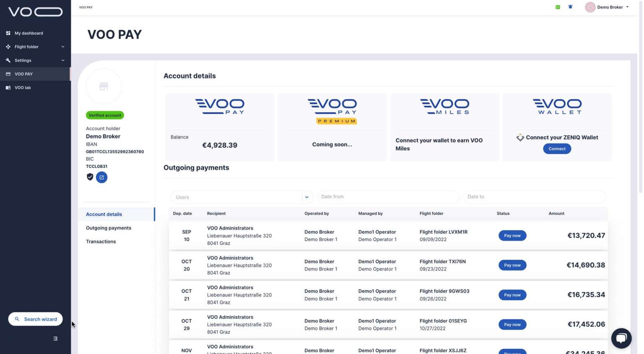Toggle the Demo Broker profile avatar

(x=591, y=7)
